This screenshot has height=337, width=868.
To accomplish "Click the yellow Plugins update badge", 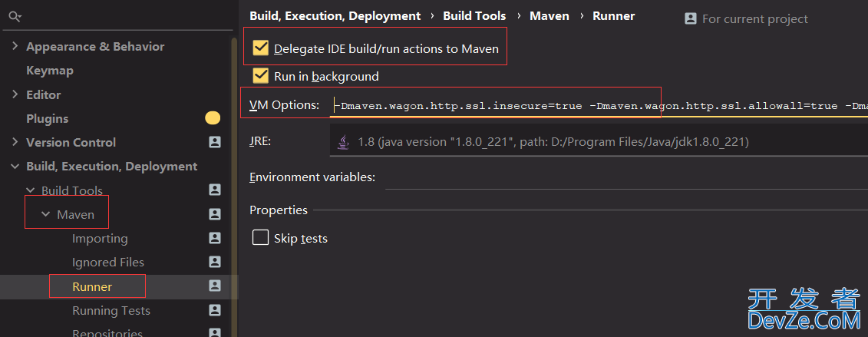I will 213,118.
